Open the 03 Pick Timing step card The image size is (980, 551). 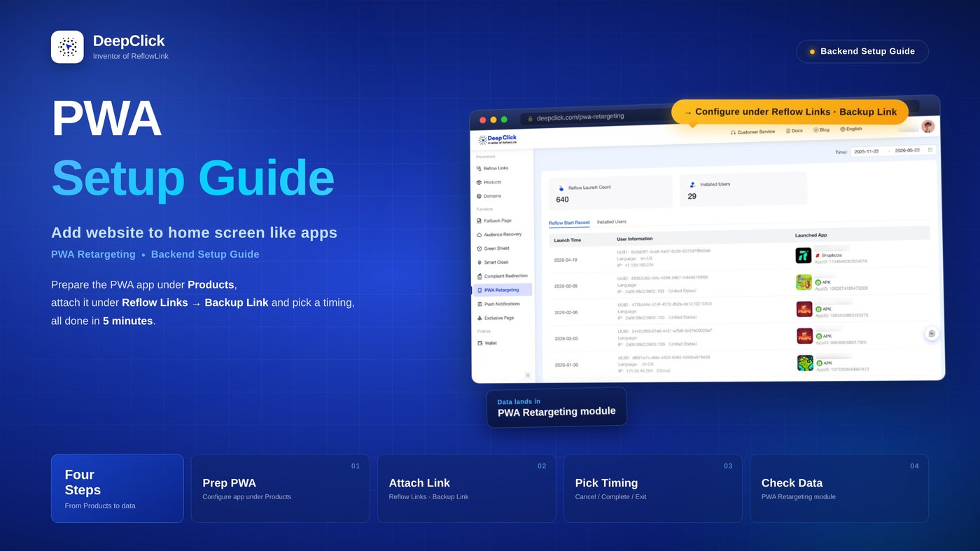pos(652,489)
